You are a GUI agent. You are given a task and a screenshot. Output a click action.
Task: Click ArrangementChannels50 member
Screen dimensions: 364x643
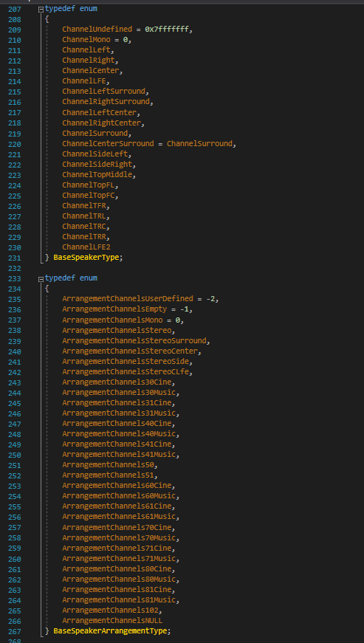pyautogui.click(x=108, y=465)
